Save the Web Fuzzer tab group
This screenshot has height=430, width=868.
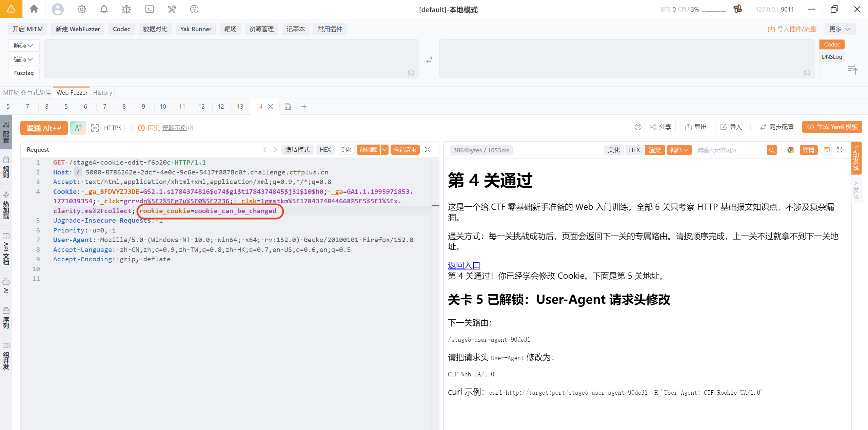click(288, 107)
